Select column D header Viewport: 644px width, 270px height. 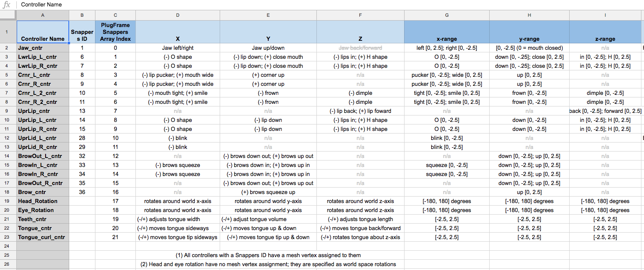[x=178, y=15]
